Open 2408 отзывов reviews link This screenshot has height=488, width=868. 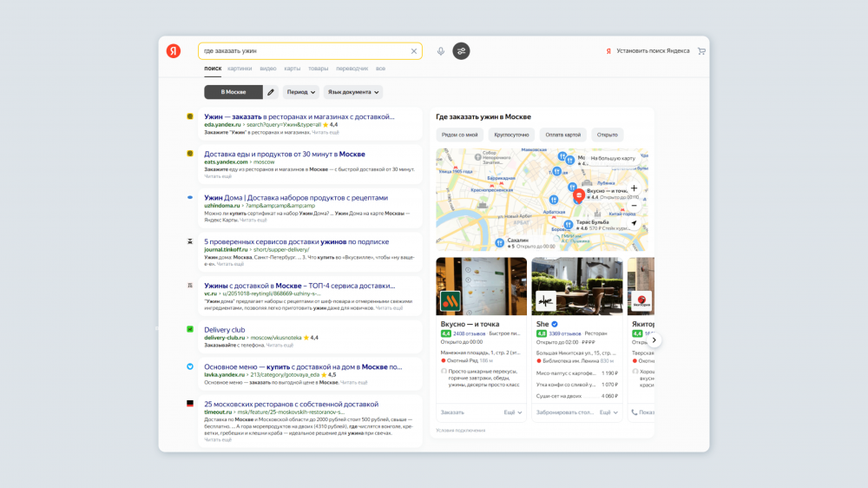(x=469, y=333)
